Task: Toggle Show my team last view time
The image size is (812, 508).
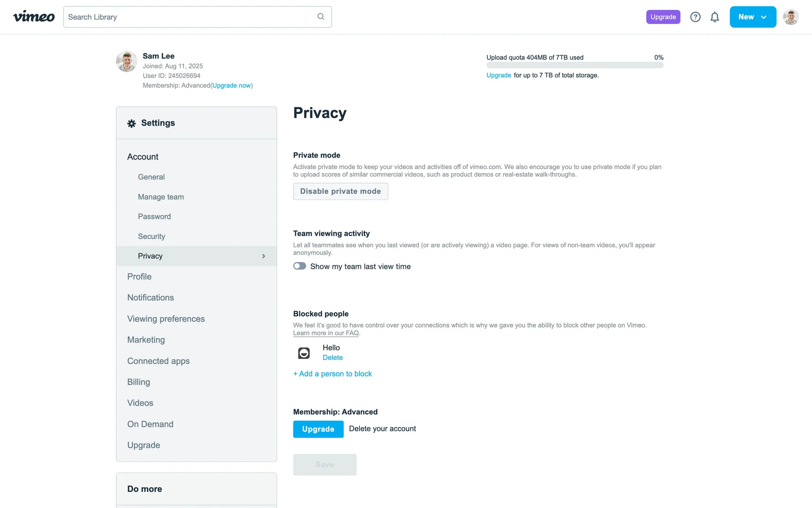Action: click(x=300, y=266)
